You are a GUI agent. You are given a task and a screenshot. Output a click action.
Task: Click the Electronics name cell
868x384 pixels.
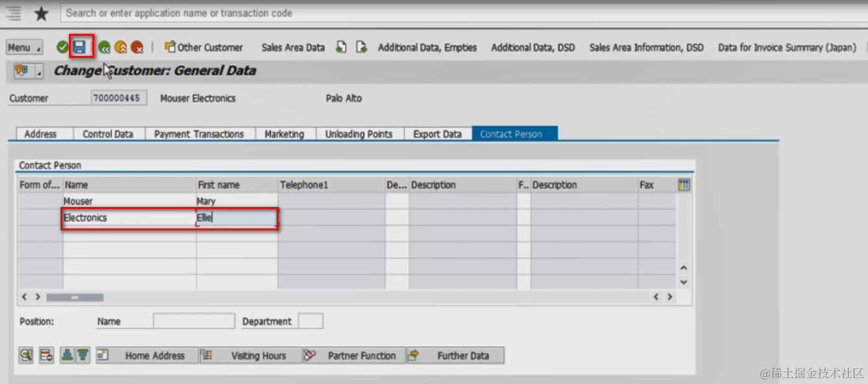click(x=129, y=217)
